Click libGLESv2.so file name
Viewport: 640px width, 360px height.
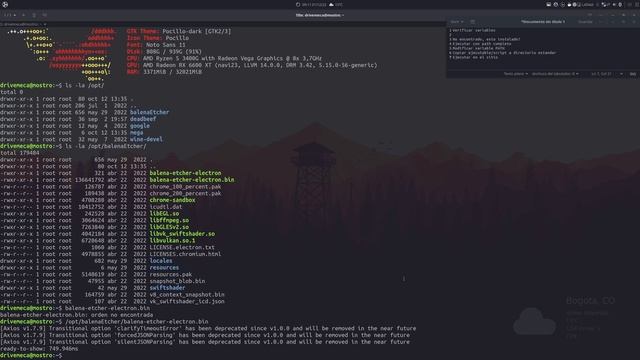click(x=169, y=227)
